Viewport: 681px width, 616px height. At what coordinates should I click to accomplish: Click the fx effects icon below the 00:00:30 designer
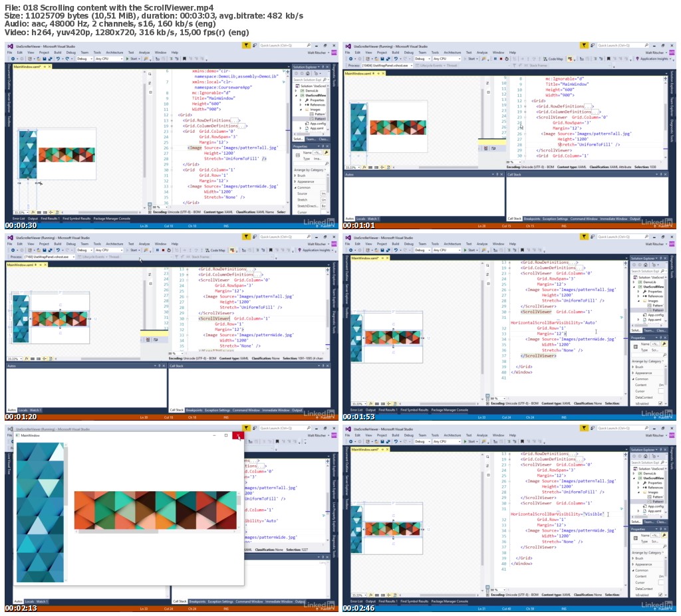point(33,212)
